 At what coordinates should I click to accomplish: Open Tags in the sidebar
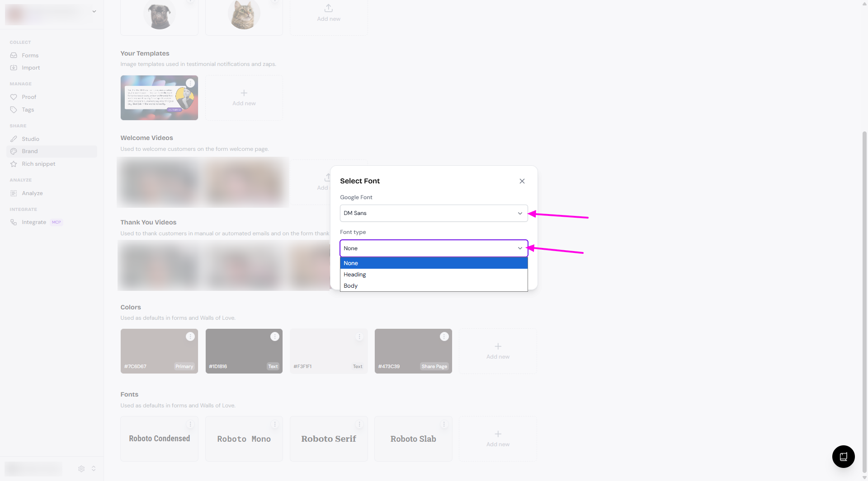point(28,110)
